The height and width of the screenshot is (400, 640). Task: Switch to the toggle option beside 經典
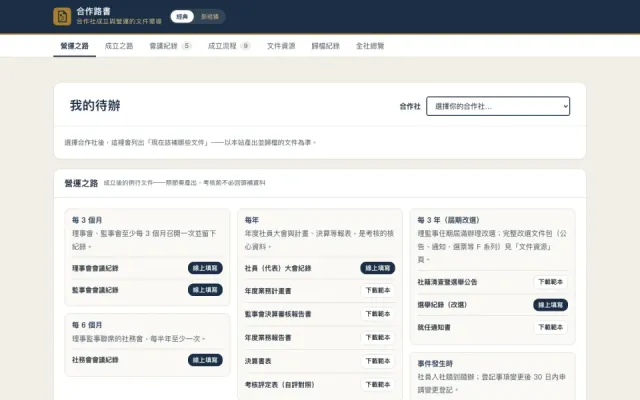click(210, 16)
